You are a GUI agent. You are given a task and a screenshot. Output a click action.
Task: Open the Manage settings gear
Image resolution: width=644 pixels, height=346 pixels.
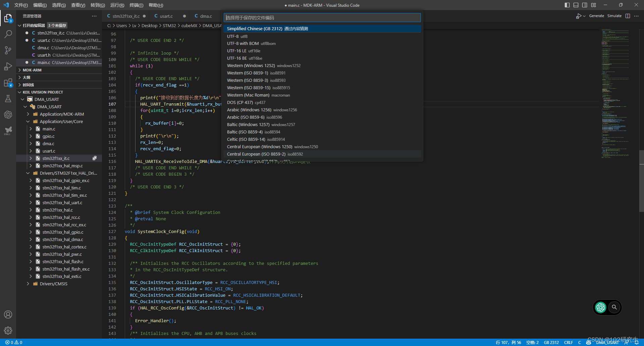8,331
